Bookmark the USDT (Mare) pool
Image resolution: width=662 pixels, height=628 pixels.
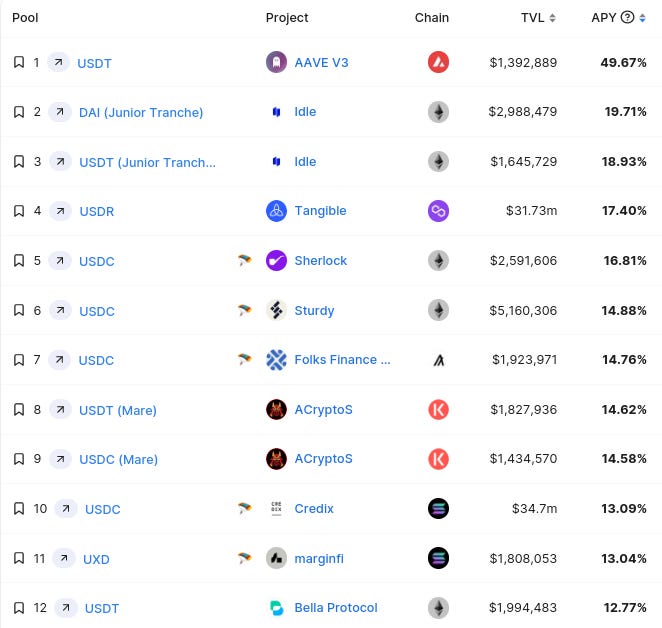(19, 409)
